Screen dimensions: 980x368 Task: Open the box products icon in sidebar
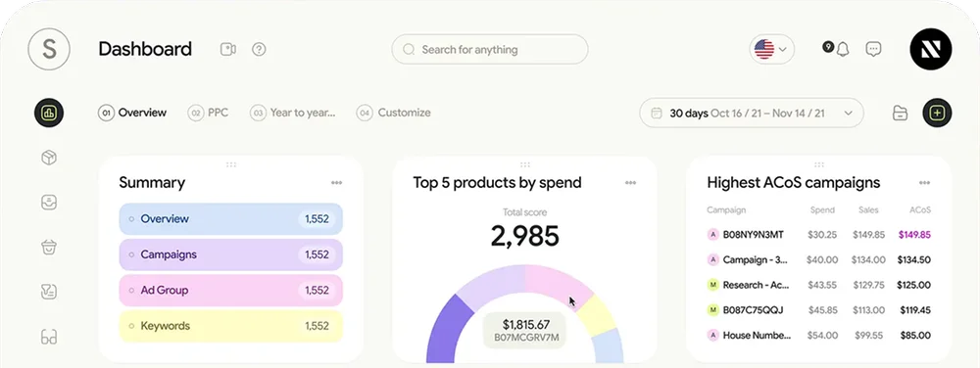point(49,158)
